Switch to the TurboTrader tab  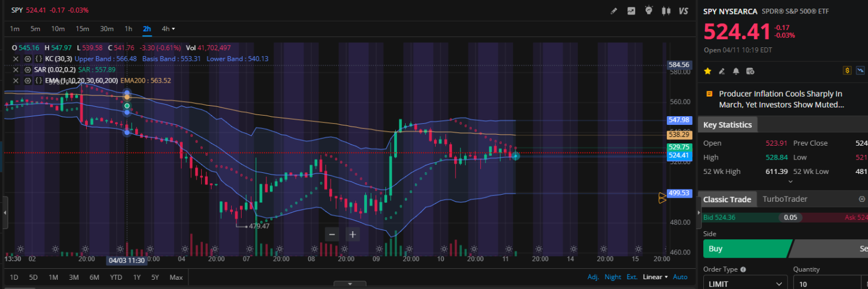point(785,199)
